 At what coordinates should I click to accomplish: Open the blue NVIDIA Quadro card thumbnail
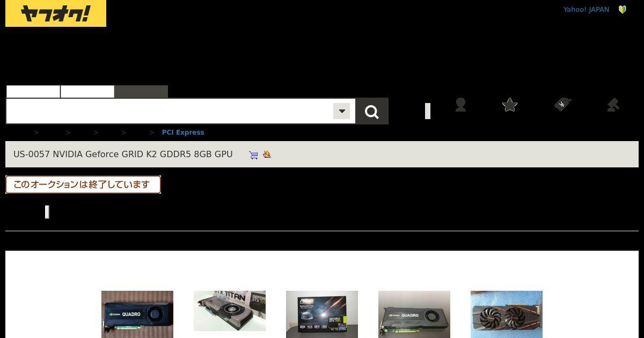click(x=137, y=314)
